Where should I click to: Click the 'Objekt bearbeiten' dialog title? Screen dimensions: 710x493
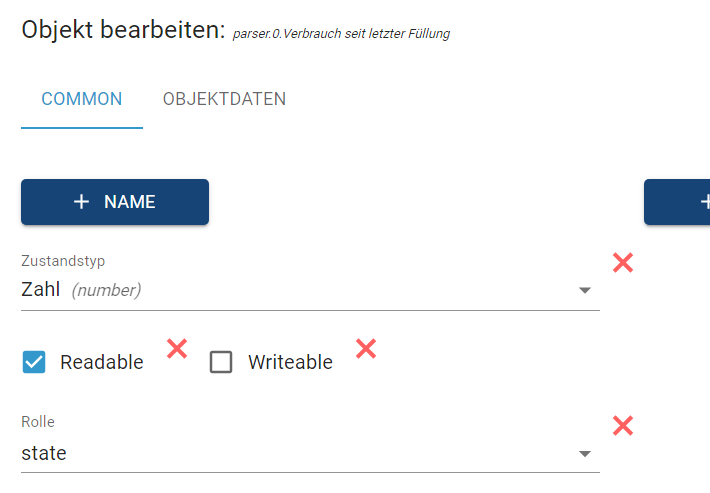pos(123,30)
